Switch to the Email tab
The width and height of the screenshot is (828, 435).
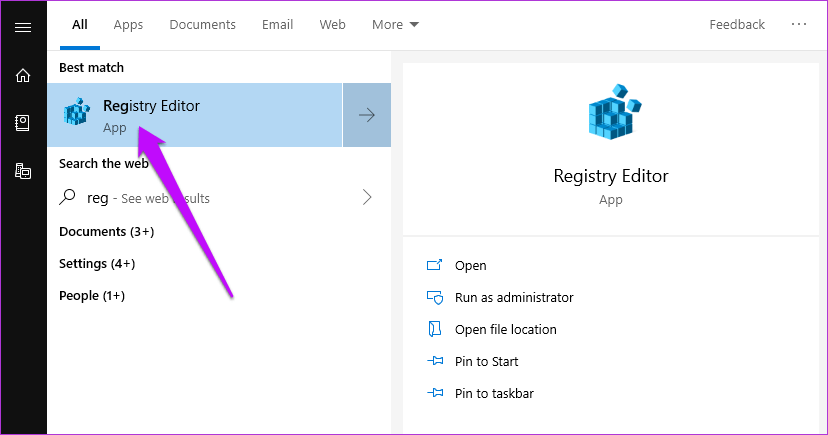point(277,25)
